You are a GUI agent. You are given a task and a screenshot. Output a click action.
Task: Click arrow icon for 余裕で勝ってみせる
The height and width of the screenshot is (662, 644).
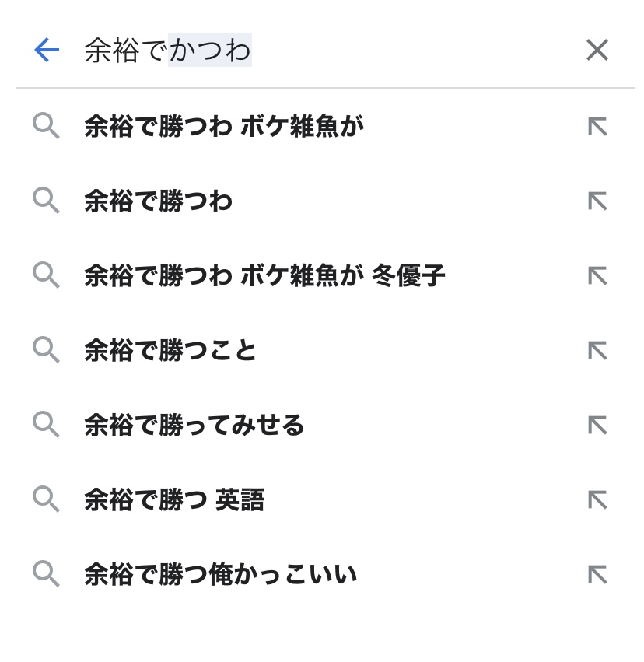[x=597, y=425]
